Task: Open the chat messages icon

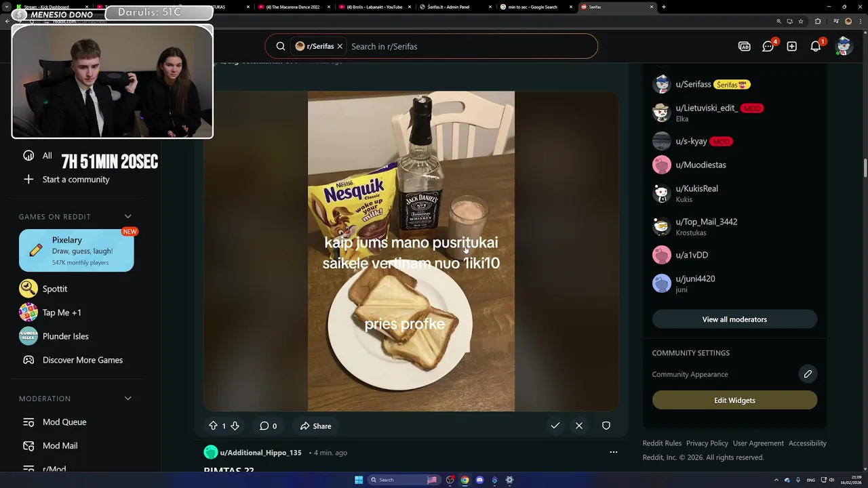Action: tap(768, 46)
